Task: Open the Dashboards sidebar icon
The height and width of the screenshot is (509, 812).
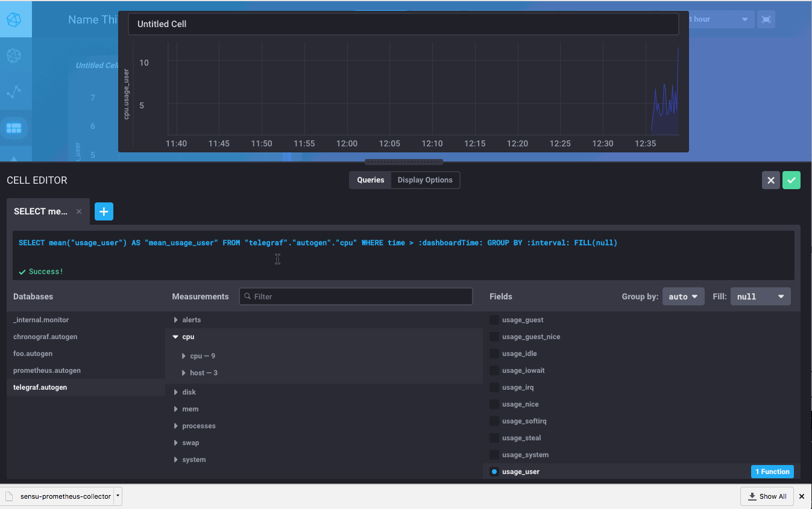Action: 14,128
